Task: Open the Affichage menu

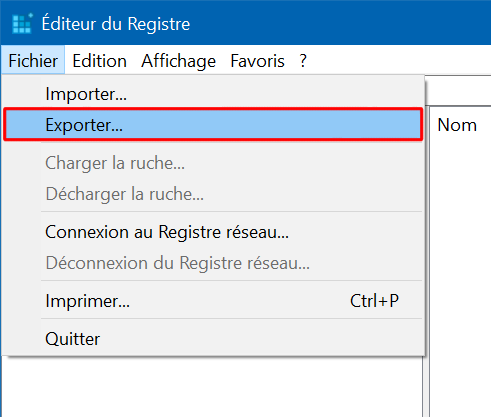Action: coord(178,61)
